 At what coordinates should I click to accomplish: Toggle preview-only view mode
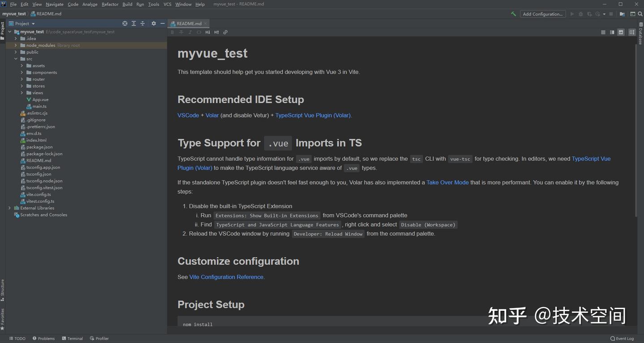(621, 32)
